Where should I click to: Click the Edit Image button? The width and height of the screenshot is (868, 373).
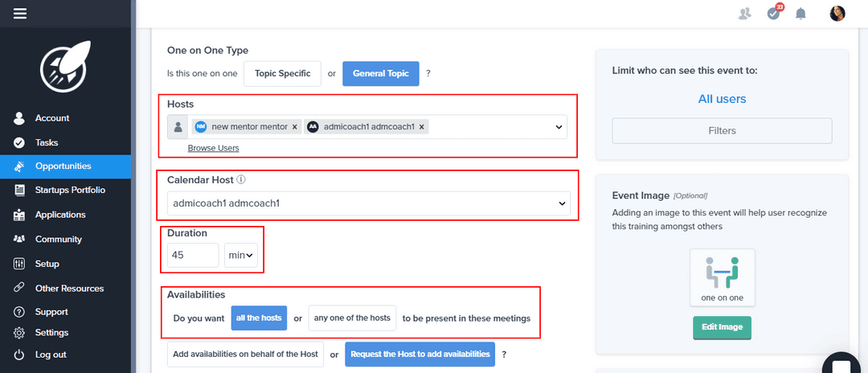coord(722,328)
